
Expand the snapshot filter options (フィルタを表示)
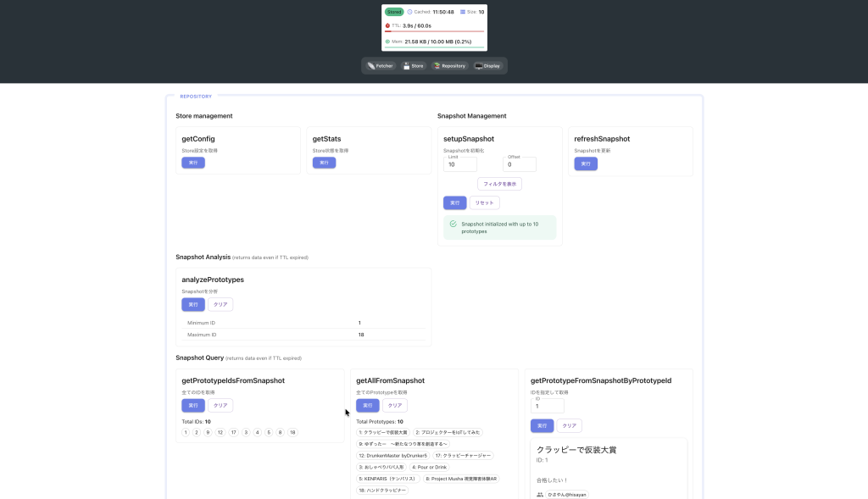pyautogui.click(x=499, y=184)
